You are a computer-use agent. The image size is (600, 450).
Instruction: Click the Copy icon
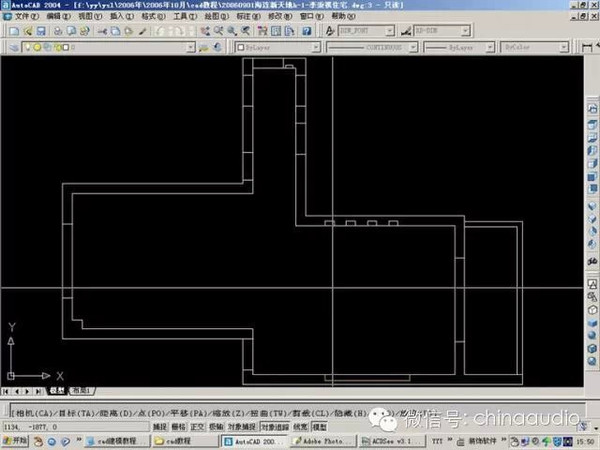[x=116, y=31]
